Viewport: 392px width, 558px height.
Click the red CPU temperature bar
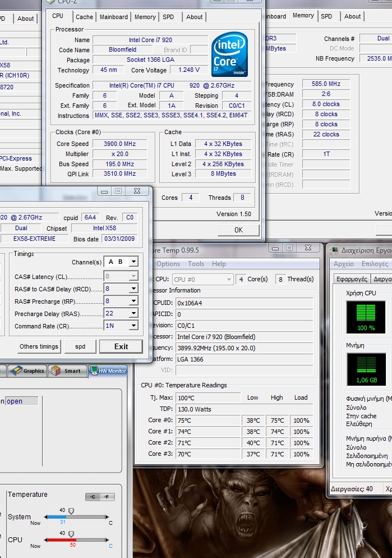click(62, 540)
